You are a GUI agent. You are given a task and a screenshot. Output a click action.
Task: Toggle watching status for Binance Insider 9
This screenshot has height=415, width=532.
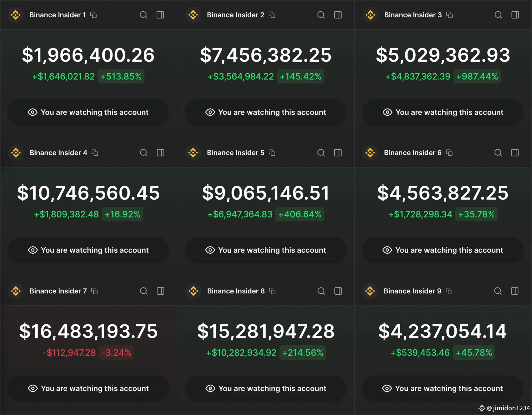[443, 388]
